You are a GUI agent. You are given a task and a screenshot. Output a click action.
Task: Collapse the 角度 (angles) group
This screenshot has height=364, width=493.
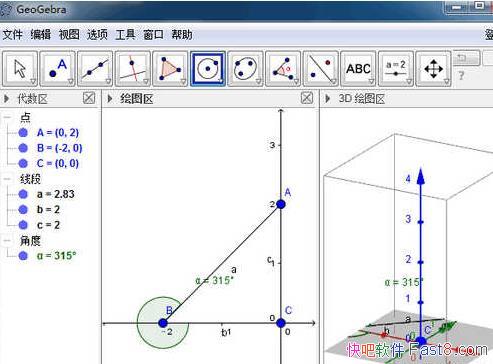7,241
